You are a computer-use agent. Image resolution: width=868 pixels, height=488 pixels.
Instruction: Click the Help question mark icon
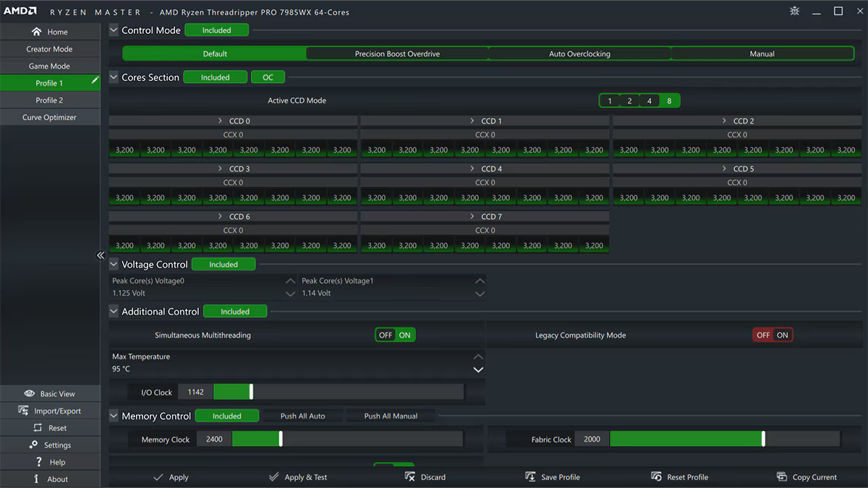coord(39,462)
